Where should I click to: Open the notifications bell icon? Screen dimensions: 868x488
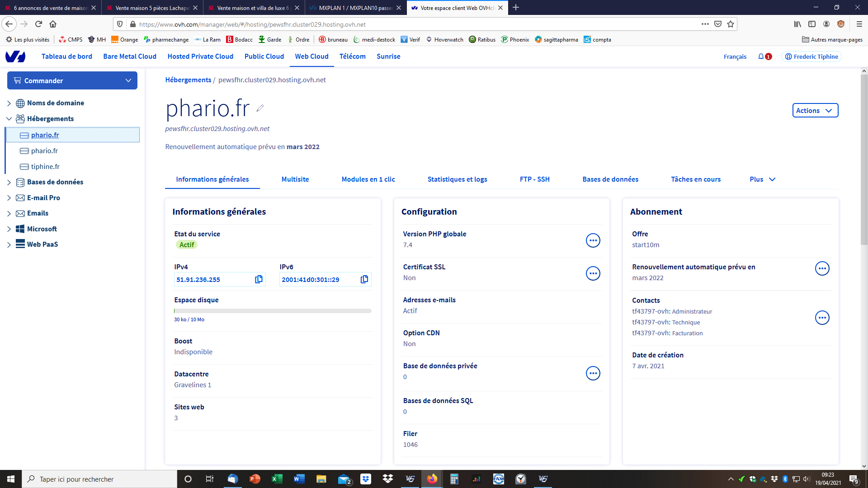tap(761, 56)
